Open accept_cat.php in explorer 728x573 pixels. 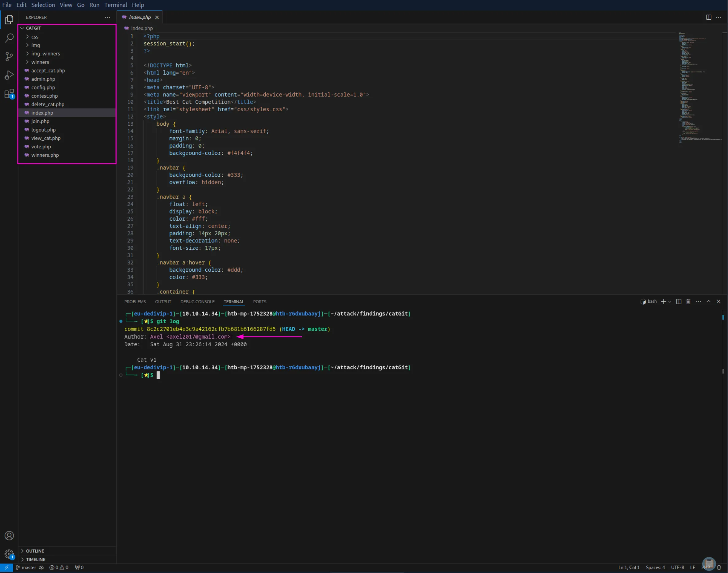click(x=67, y=71)
